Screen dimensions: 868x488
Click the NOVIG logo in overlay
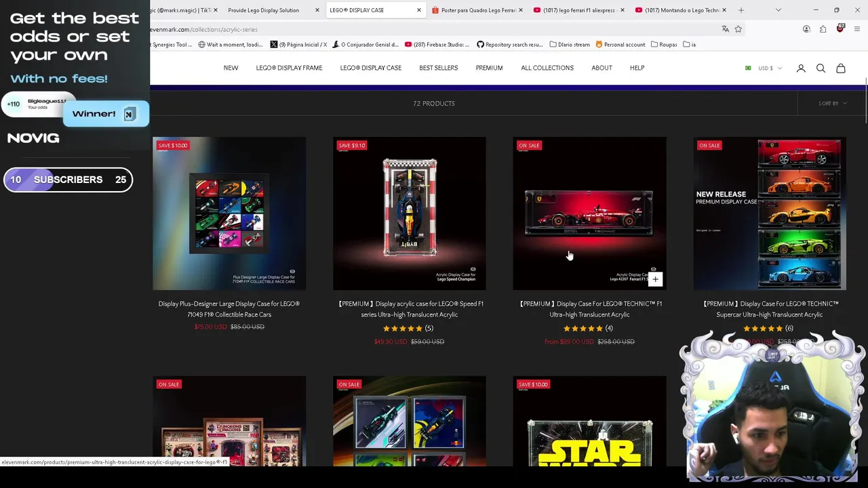click(33, 138)
